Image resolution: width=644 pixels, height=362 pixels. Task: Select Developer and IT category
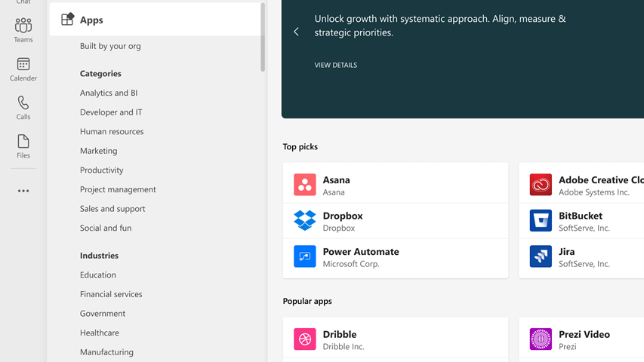111,112
